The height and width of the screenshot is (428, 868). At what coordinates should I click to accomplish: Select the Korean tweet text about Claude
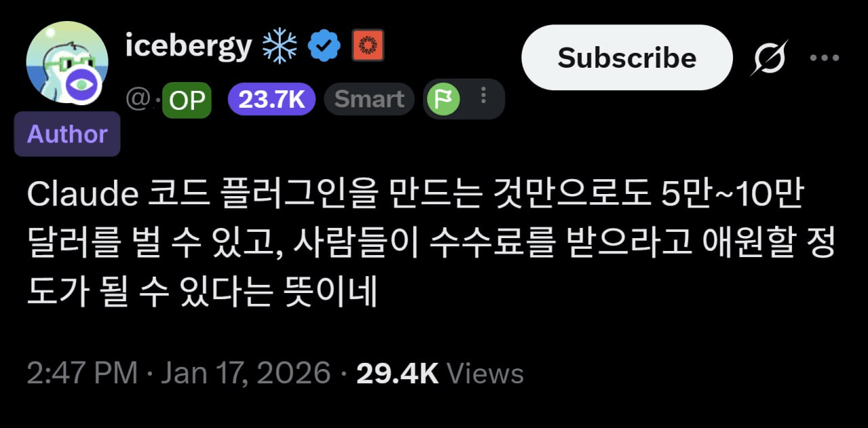(x=431, y=245)
